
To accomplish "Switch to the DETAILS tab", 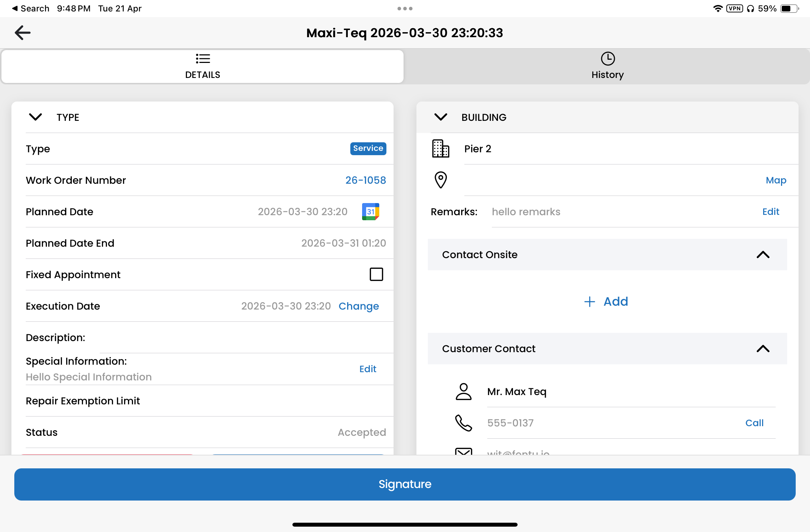I will tap(203, 66).
